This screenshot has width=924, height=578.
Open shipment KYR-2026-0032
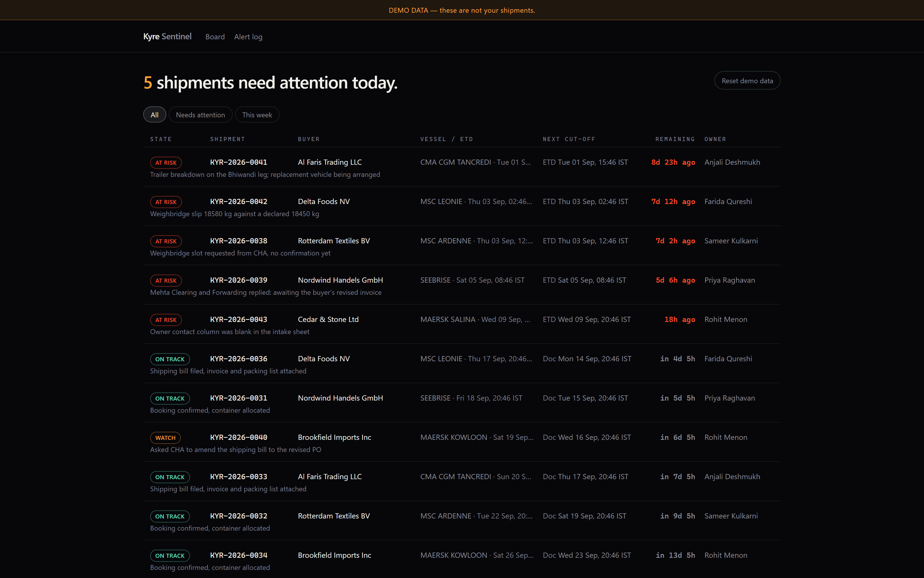pyautogui.click(x=239, y=516)
